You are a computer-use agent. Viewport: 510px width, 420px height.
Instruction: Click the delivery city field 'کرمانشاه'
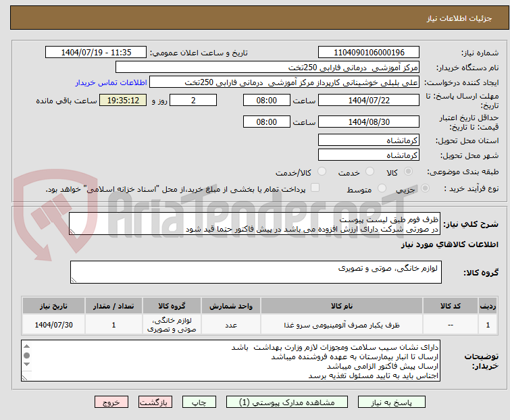(369, 155)
